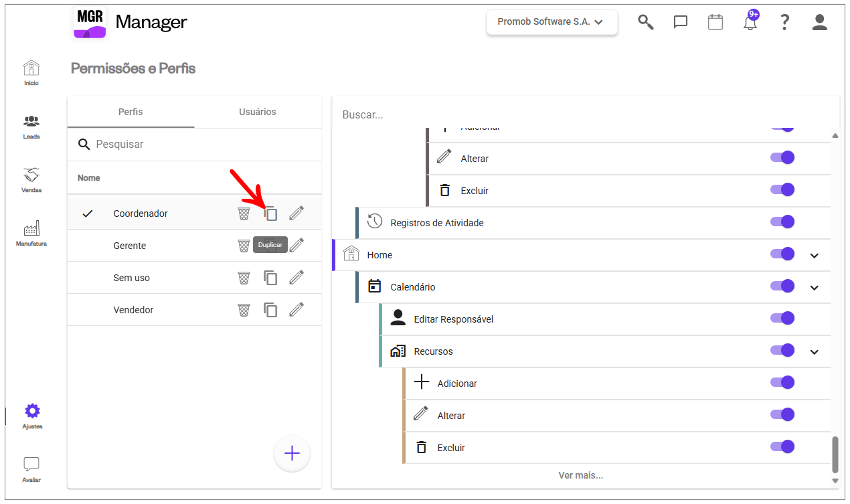Open the help question mark icon
The image size is (850, 504).
(785, 22)
